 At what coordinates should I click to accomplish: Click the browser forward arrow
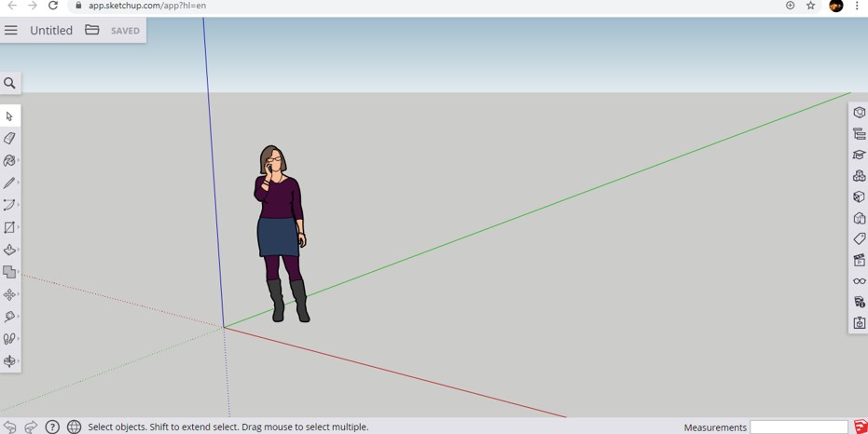pyautogui.click(x=32, y=6)
